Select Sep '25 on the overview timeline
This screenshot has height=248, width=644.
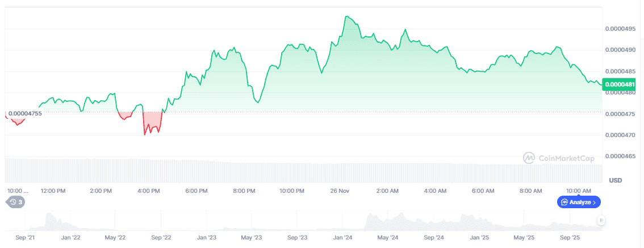pos(569,236)
